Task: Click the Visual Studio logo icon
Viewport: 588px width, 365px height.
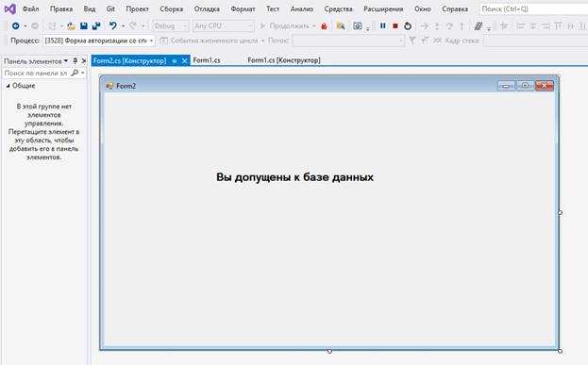Action: (9, 8)
